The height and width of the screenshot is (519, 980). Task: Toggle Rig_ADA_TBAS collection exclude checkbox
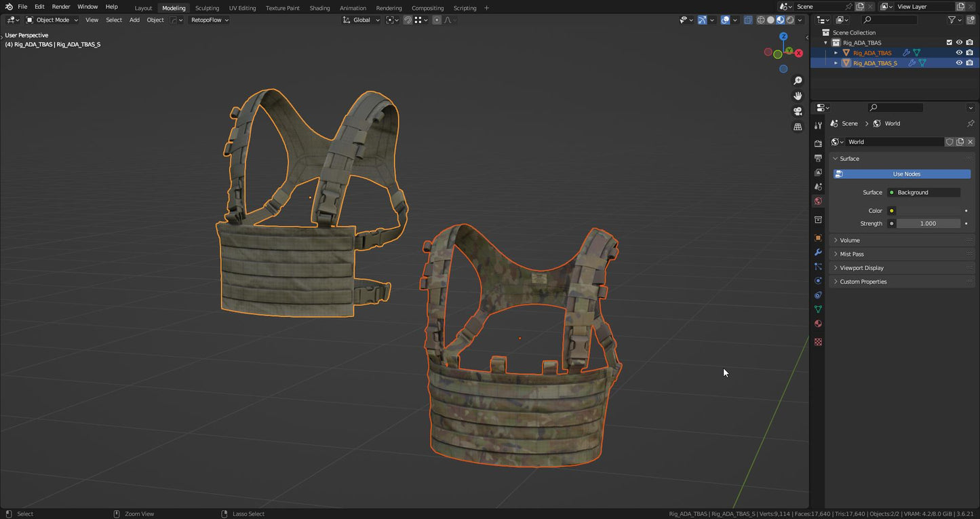click(x=949, y=43)
